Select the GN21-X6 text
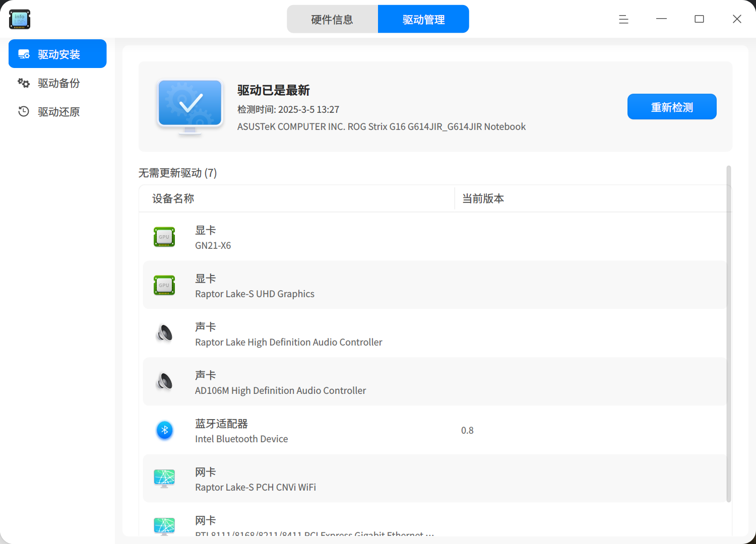The width and height of the screenshot is (756, 544). [213, 245]
